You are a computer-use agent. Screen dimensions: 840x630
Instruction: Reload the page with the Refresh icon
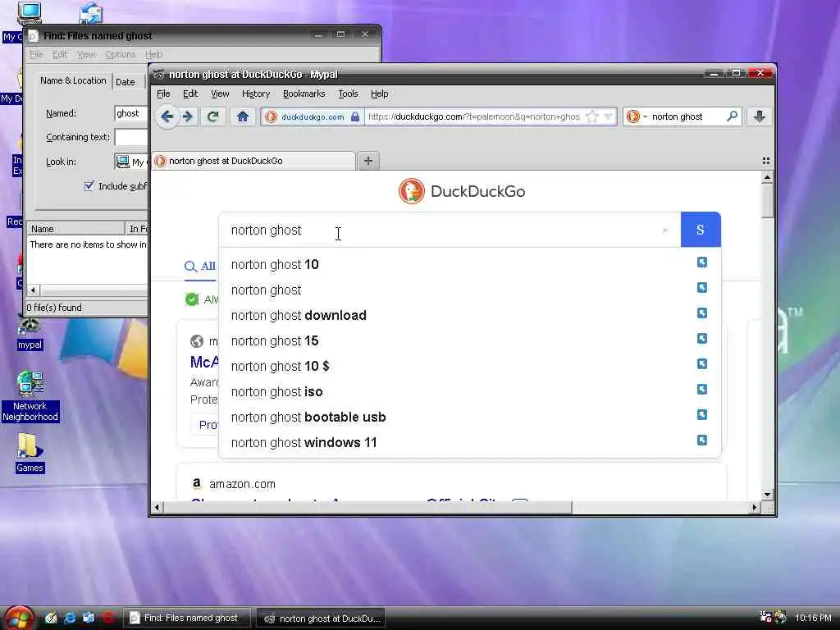coord(212,116)
